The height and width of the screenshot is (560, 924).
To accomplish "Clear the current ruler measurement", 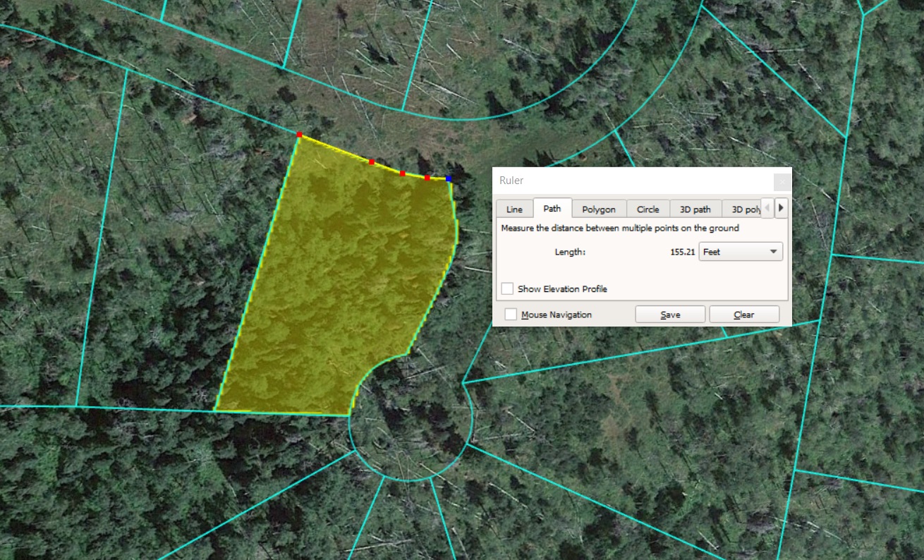I will [744, 315].
